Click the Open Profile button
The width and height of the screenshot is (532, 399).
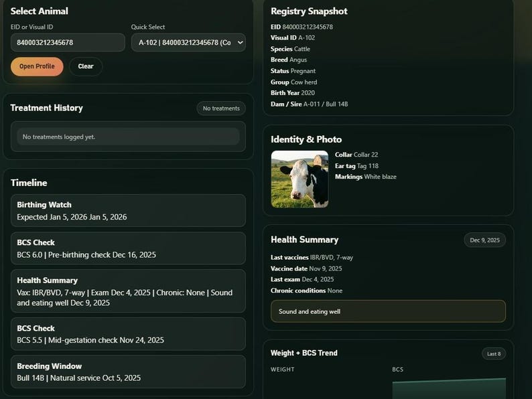pyautogui.click(x=37, y=66)
